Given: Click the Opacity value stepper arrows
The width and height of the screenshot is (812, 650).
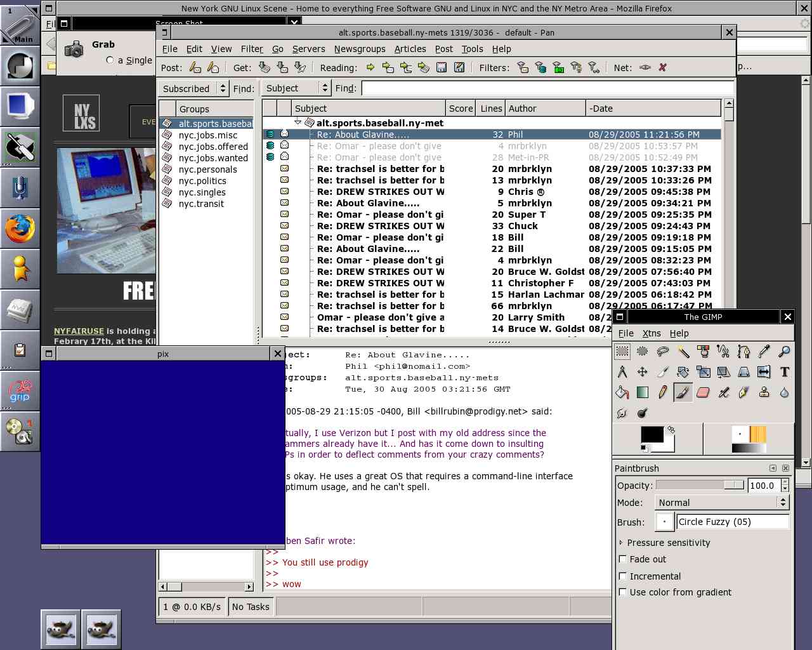Looking at the screenshot, I should point(785,485).
